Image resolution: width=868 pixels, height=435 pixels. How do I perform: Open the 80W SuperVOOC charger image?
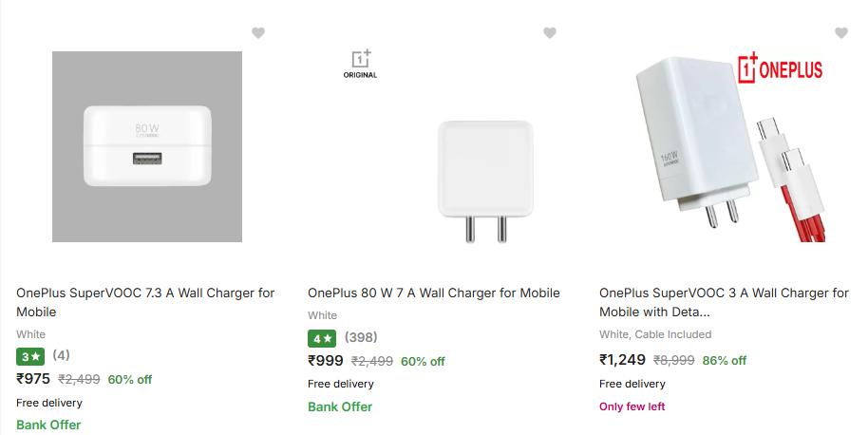(147, 146)
